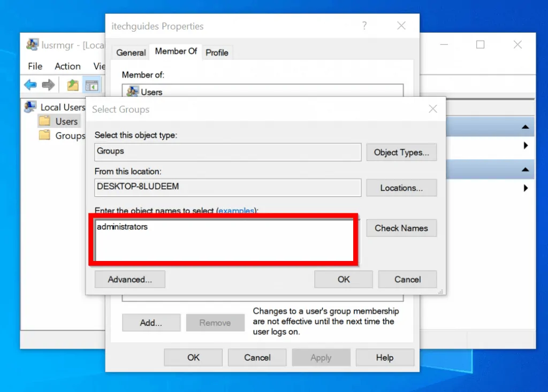This screenshot has height=392, width=548.
Task: Open the Action menu
Action: click(x=67, y=66)
